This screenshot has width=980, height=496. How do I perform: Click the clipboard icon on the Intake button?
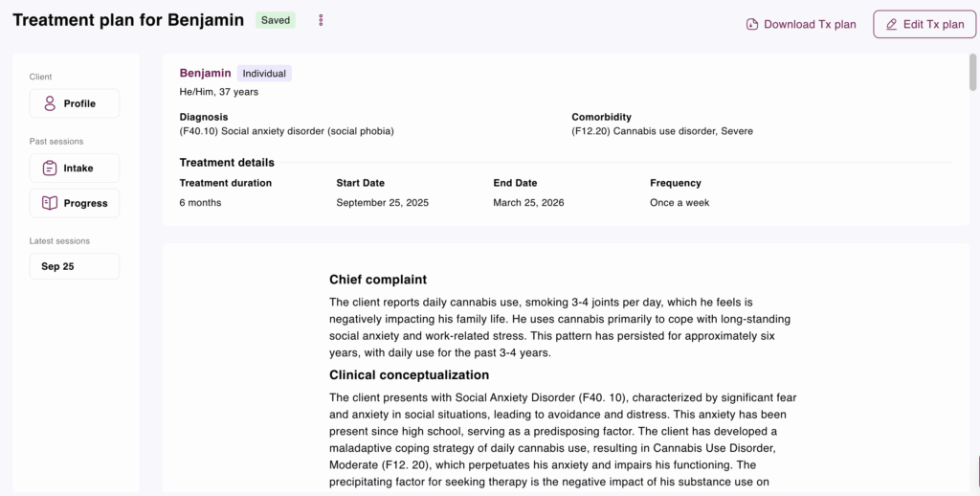click(x=50, y=168)
